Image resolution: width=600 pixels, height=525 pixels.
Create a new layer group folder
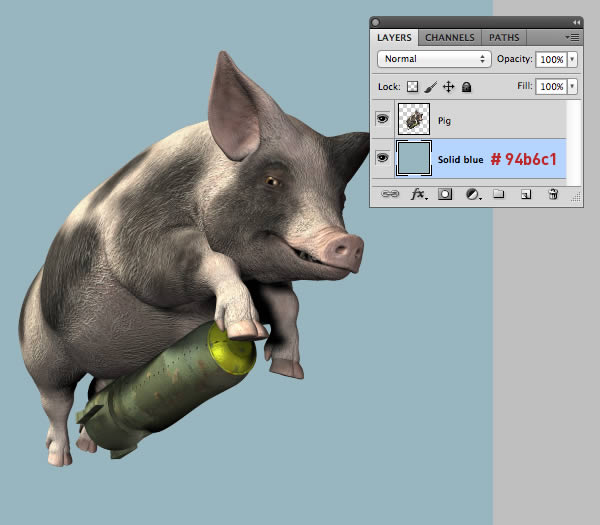[499, 194]
